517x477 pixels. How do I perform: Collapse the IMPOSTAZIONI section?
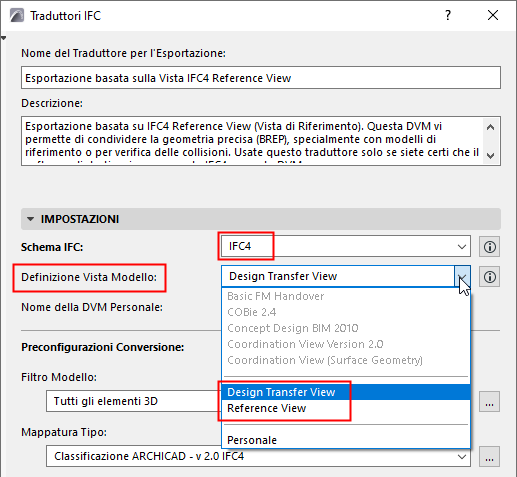click(x=30, y=219)
